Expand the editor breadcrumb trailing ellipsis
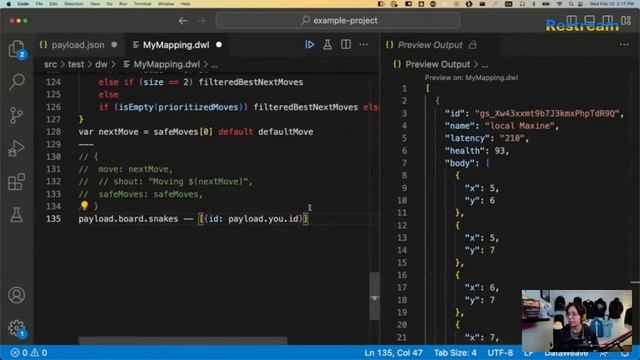640x360 pixels. (x=215, y=65)
